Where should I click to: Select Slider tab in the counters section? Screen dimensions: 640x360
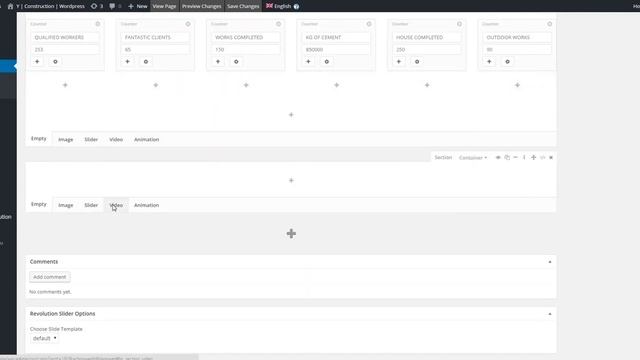coord(91,140)
